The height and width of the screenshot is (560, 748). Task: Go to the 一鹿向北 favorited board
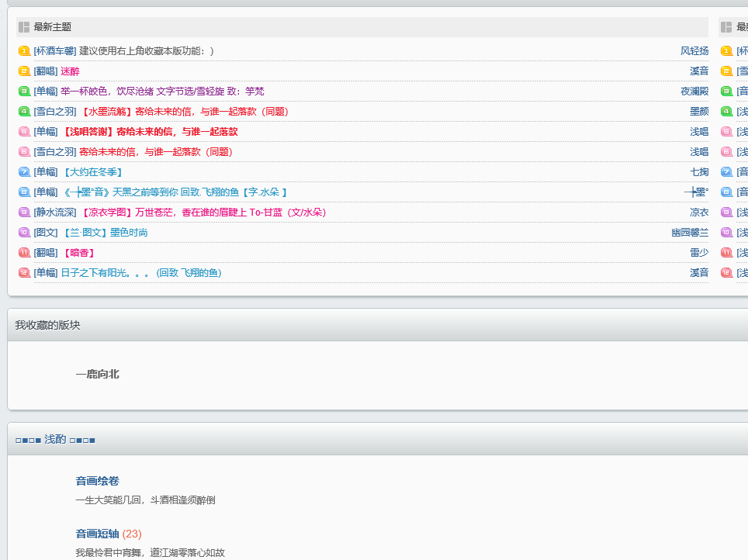pos(97,374)
